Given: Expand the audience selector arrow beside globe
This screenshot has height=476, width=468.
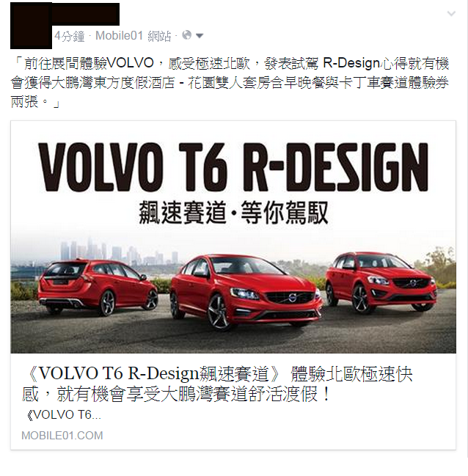Looking at the screenshot, I should click(200, 36).
